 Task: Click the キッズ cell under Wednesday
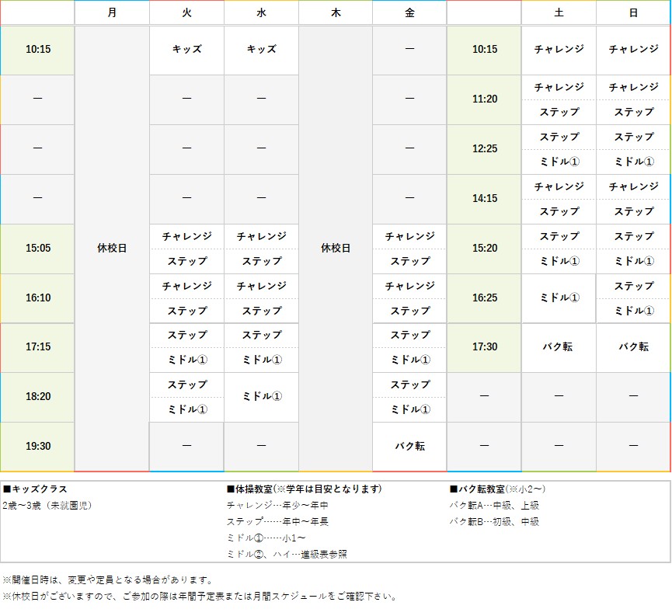(x=261, y=50)
